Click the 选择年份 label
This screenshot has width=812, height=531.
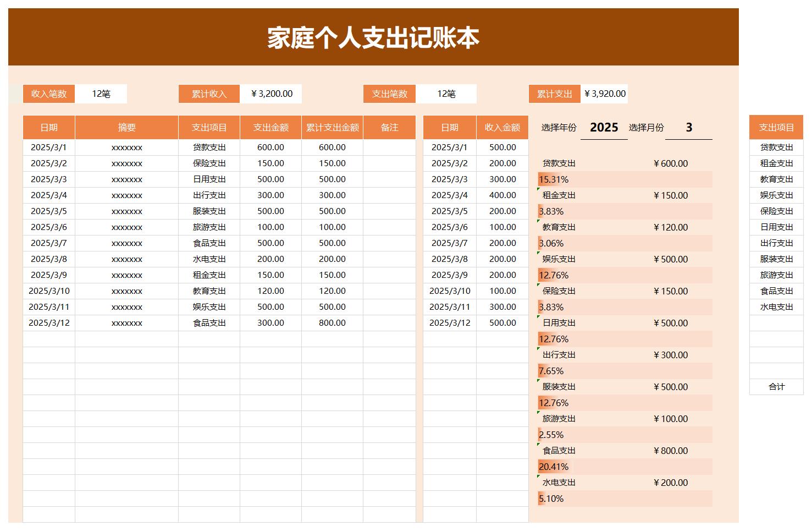(559, 127)
